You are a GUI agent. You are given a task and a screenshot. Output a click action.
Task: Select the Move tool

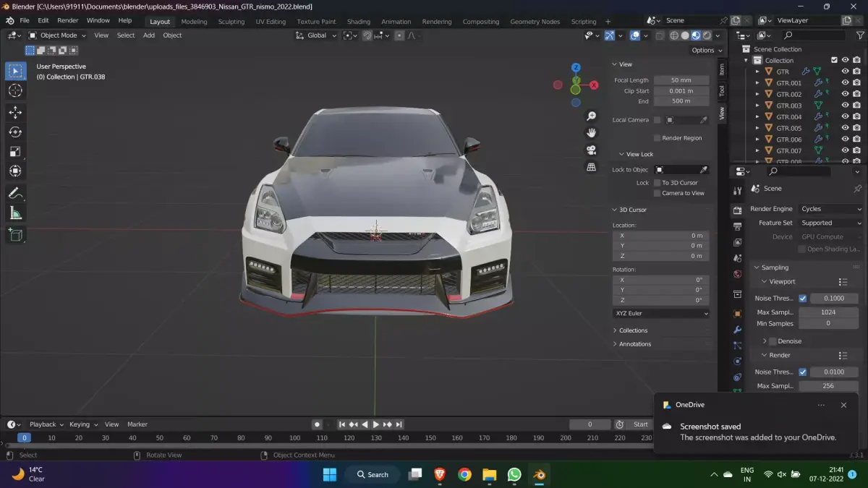pyautogui.click(x=15, y=112)
